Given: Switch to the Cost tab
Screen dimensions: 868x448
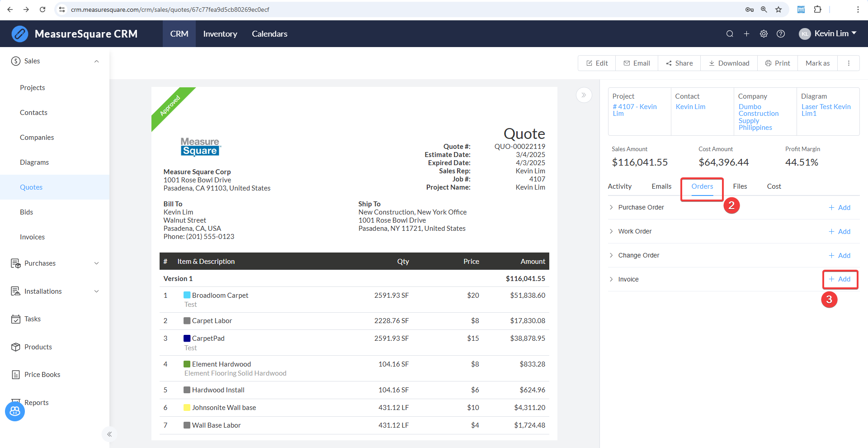Looking at the screenshot, I should 774,186.
